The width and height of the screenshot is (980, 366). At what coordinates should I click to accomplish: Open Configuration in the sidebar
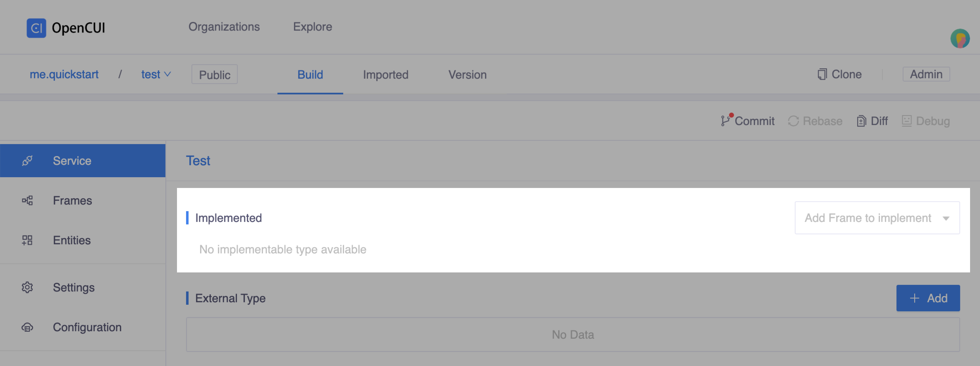[83, 327]
